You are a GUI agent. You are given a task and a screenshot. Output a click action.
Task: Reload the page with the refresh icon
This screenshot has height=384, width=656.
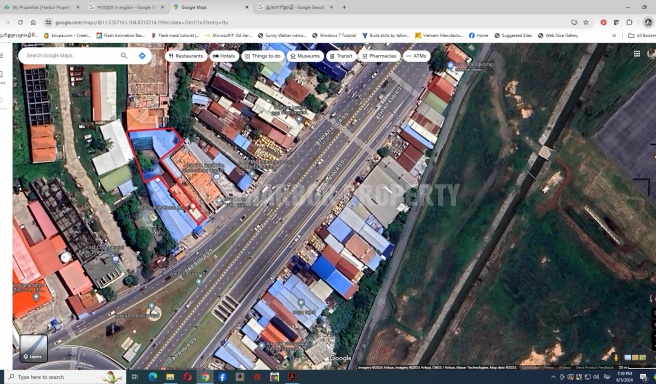point(20,22)
